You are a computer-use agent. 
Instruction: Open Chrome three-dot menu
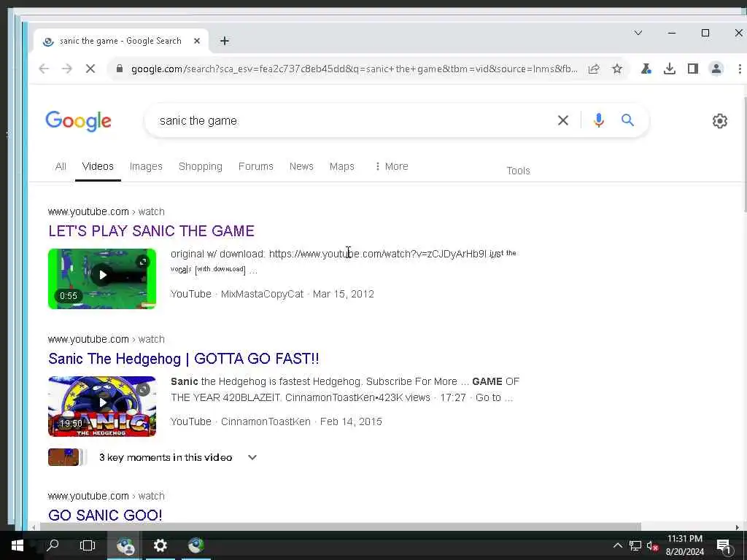(740, 69)
